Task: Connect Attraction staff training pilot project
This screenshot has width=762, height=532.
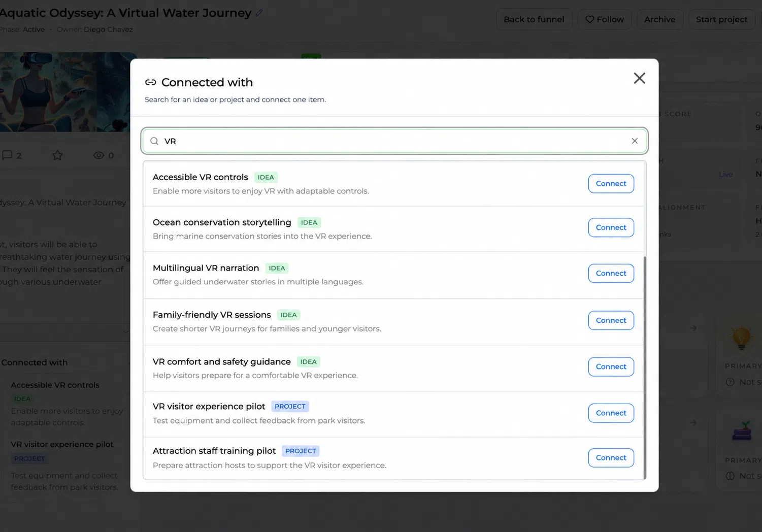Action: [x=611, y=457]
